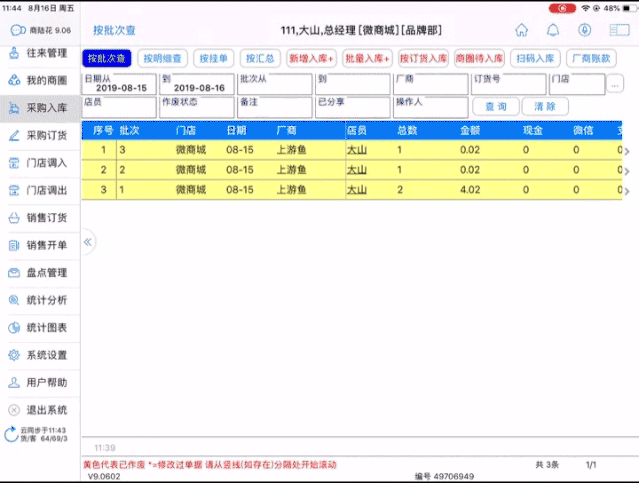Expand row 1 details arrow

pyautogui.click(x=627, y=152)
